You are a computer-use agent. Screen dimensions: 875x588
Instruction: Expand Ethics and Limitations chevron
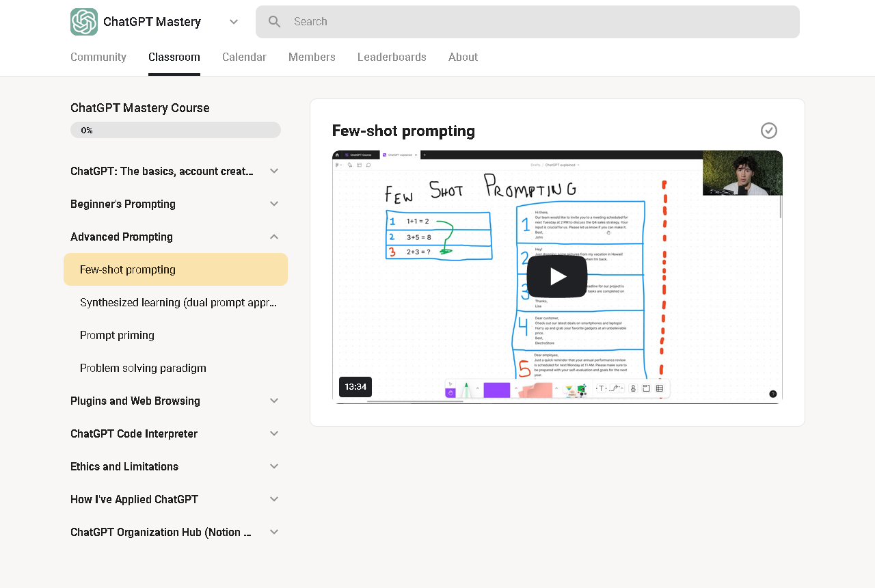point(274,466)
